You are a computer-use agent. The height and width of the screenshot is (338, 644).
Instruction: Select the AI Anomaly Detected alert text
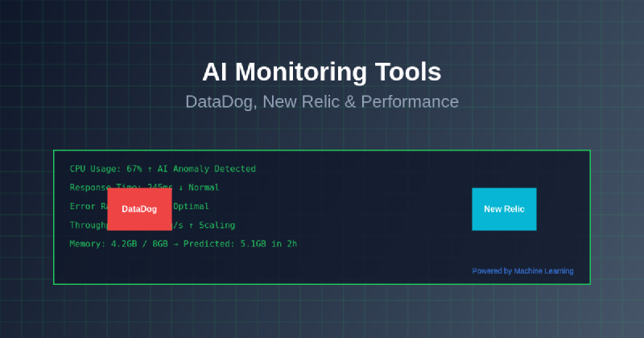pos(207,169)
